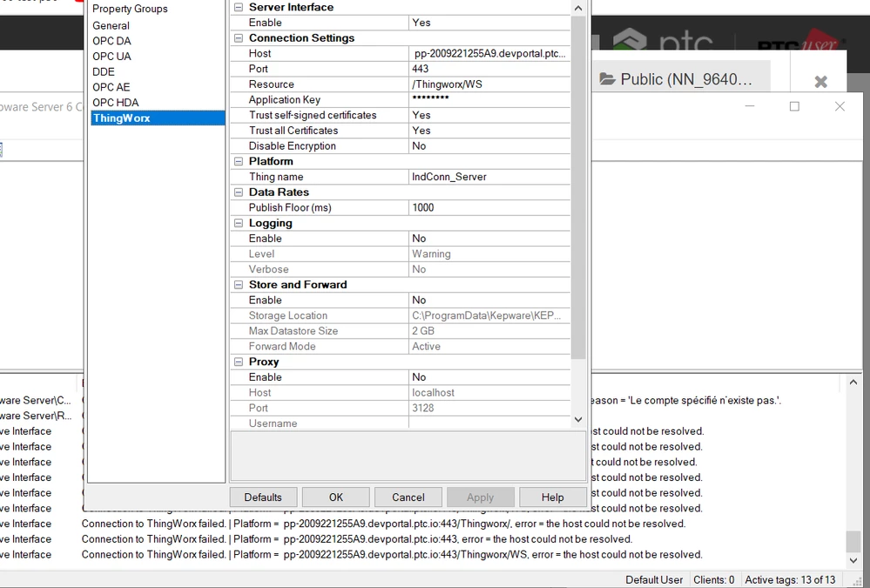
Task: Select log entry ending with /Thingworx/WS error
Action: (392, 555)
